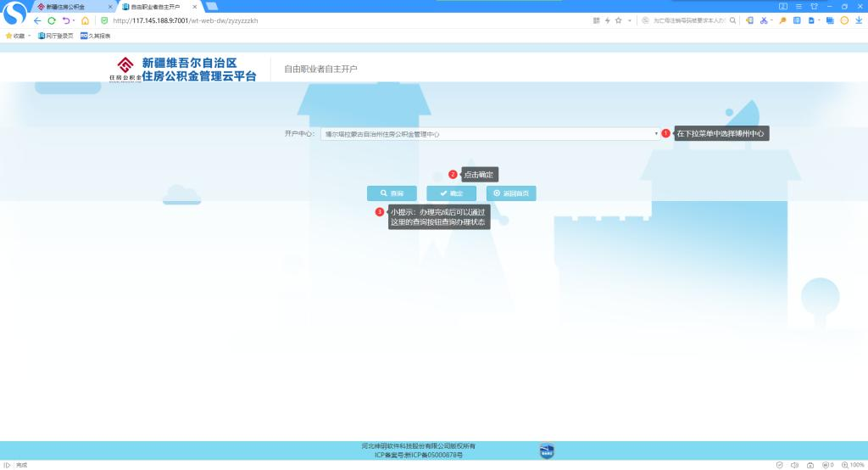Screen dimensions: 868x470
Task: Open the 久其报表 bookmark
Action: pos(95,36)
